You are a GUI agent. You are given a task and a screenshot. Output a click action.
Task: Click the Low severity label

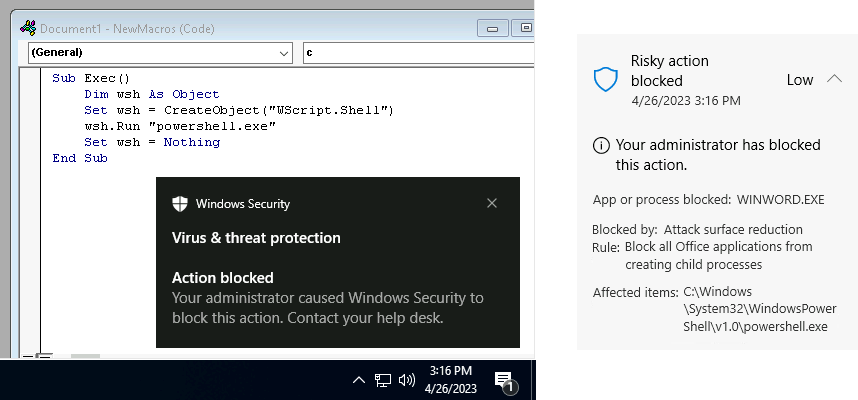[800, 80]
